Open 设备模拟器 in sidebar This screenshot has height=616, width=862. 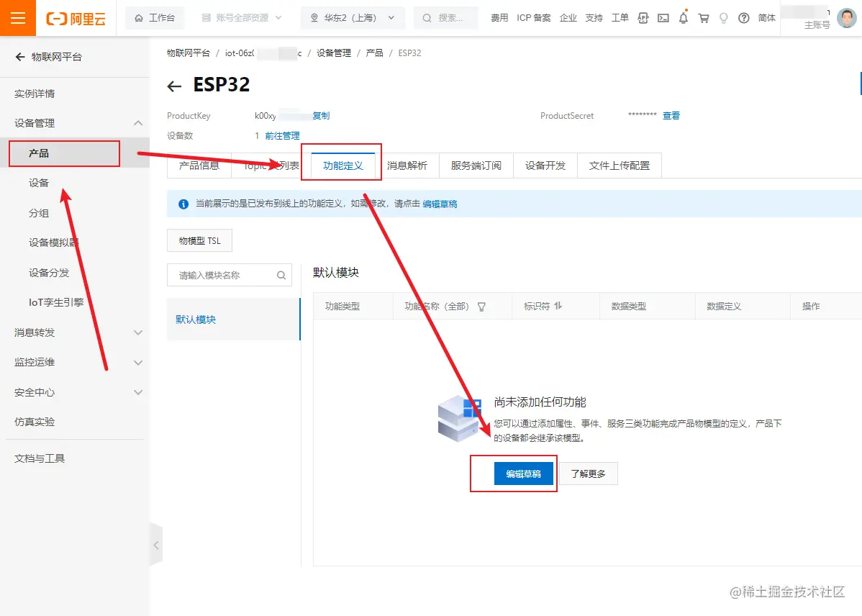(54, 243)
